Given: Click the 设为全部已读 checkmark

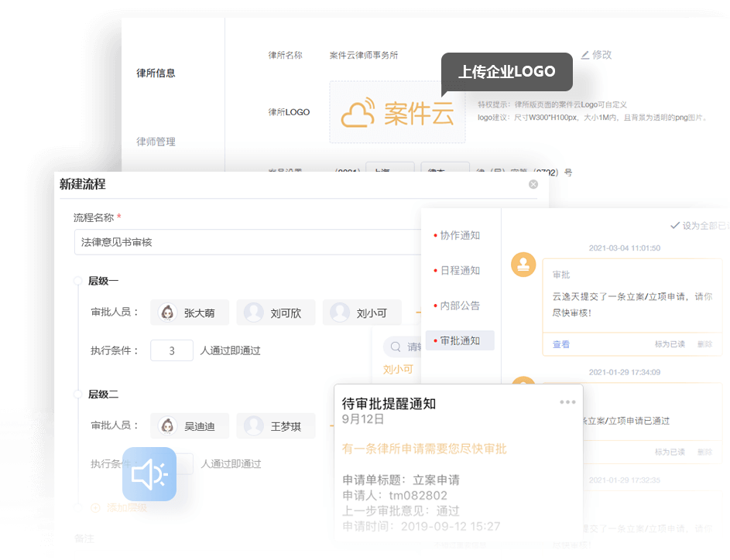Looking at the screenshot, I should point(674,226).
